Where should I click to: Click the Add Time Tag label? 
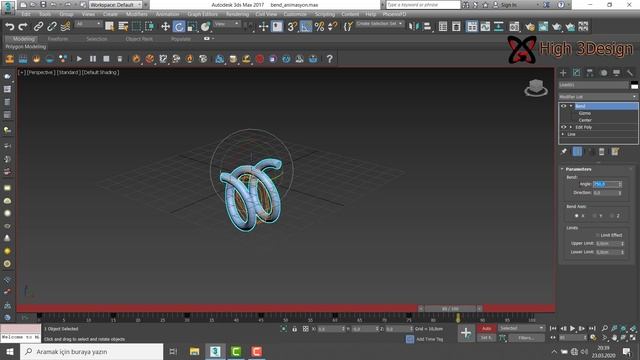click(429, 339)
